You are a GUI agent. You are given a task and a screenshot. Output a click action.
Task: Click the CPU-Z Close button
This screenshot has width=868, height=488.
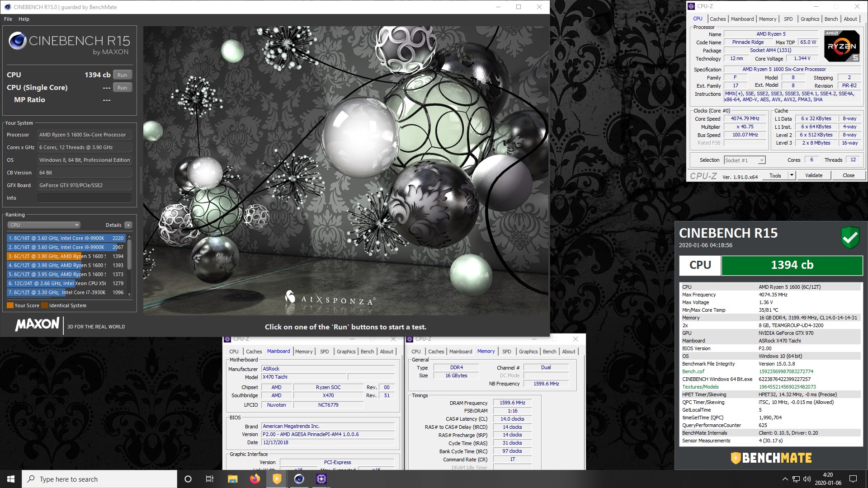[x=849, y=175]
